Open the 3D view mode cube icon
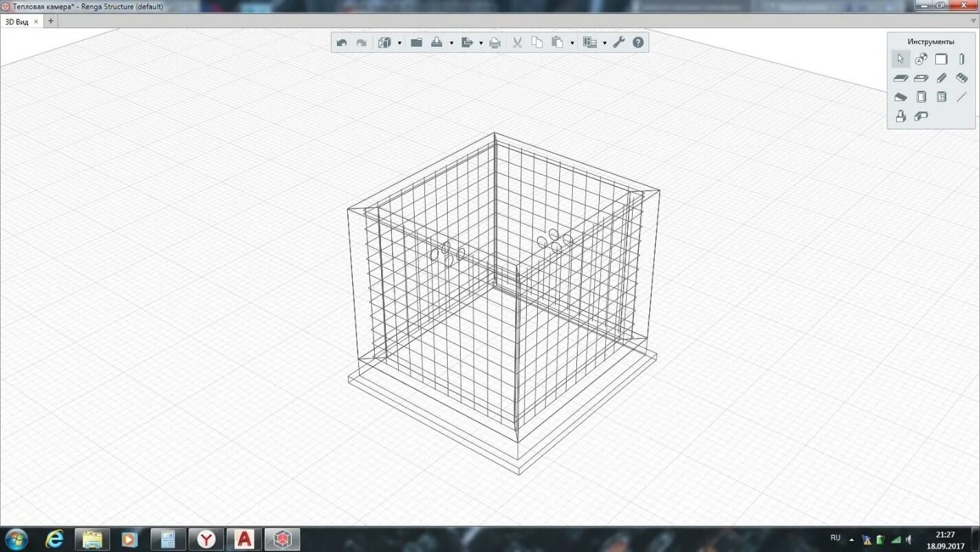The height and width of the screenshot is (552, 980). [x=384, y=43]
